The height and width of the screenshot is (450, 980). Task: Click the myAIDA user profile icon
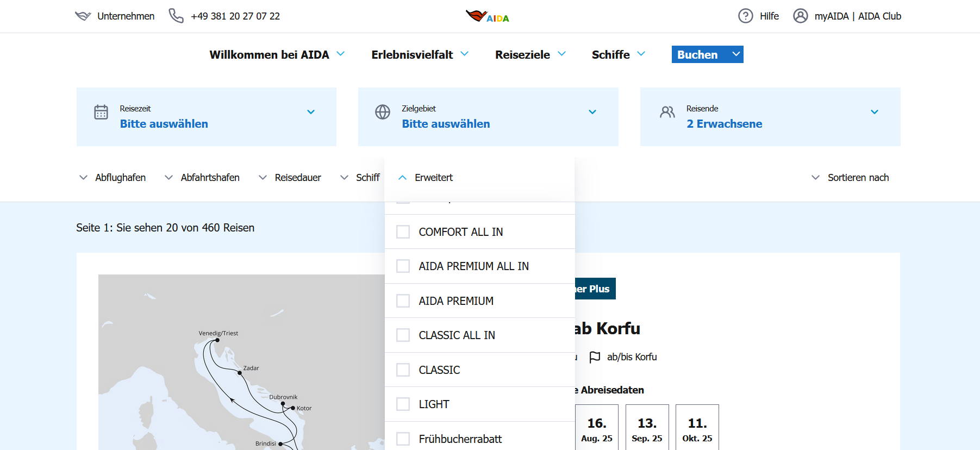coord(800,16)
